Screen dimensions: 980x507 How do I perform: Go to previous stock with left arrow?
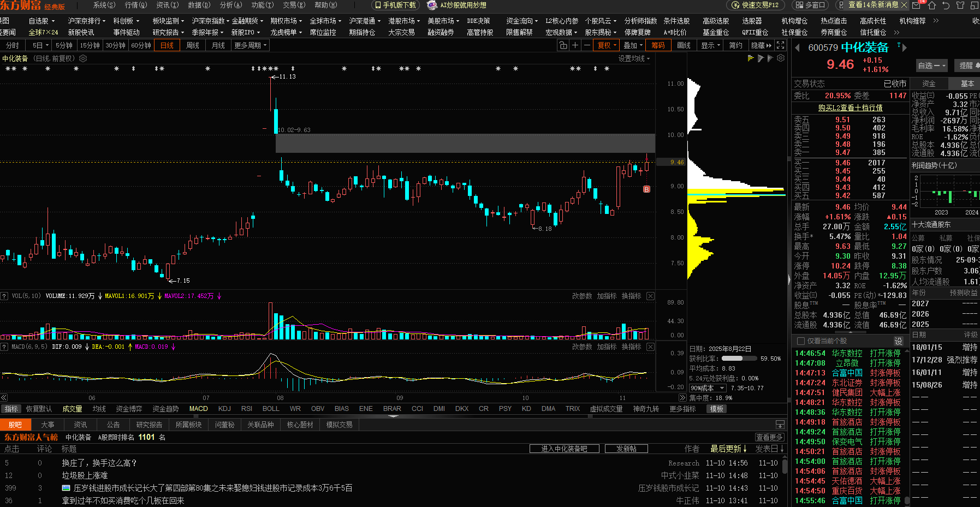coord(798,47)
